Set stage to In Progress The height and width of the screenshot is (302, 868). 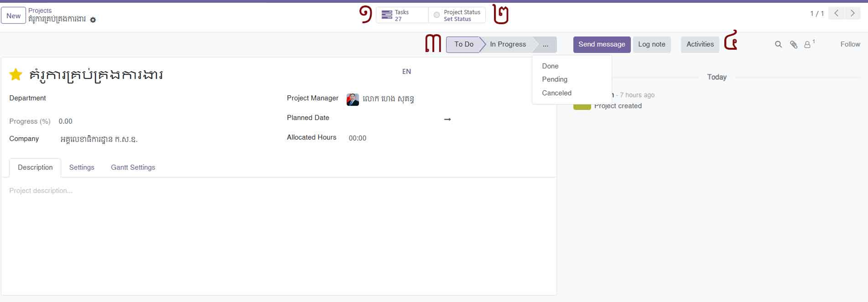click(508, 44)
